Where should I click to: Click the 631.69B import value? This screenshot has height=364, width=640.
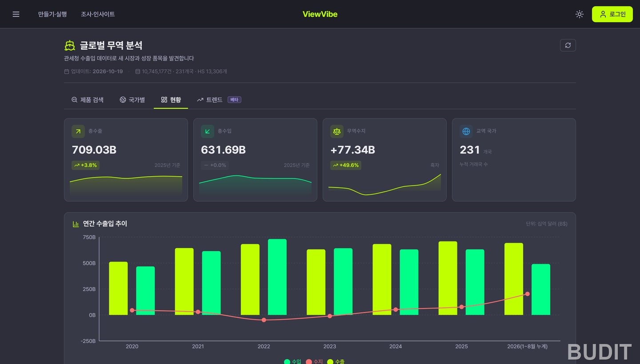(x=223, y=150)
